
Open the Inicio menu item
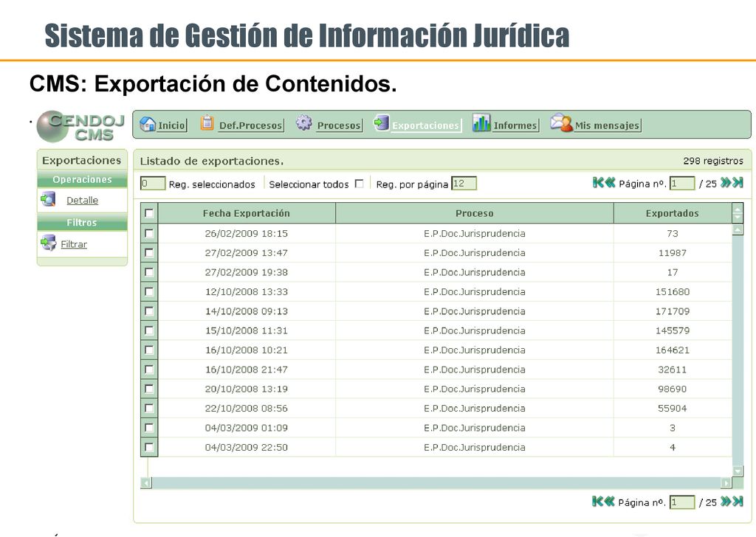tap(171, 125)
